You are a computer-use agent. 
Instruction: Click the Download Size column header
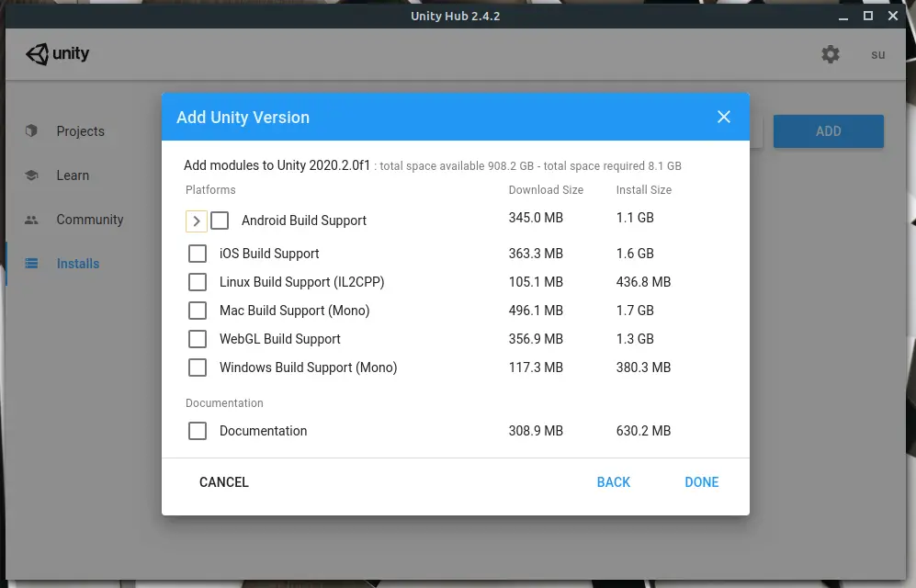(x=546, y=190)
